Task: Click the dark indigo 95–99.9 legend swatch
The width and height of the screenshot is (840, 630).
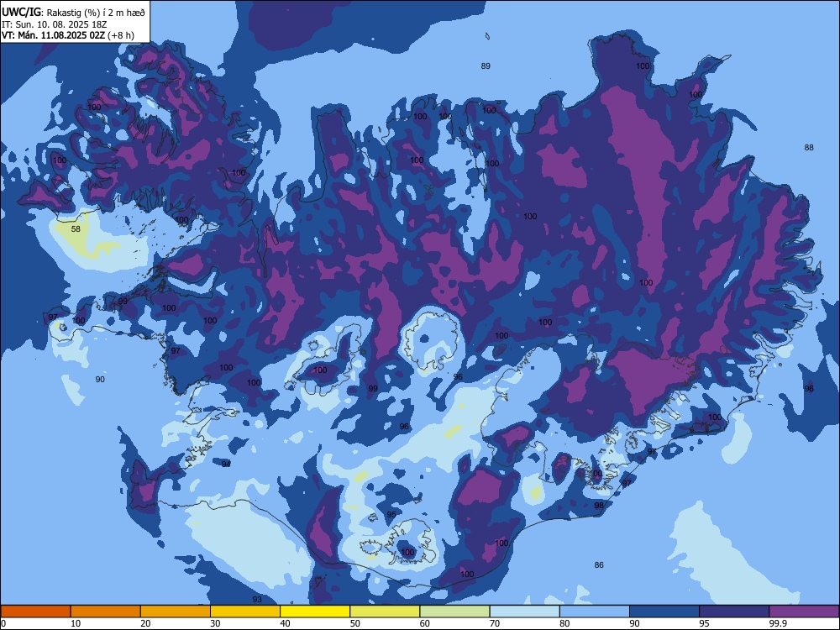Action: 734,612
